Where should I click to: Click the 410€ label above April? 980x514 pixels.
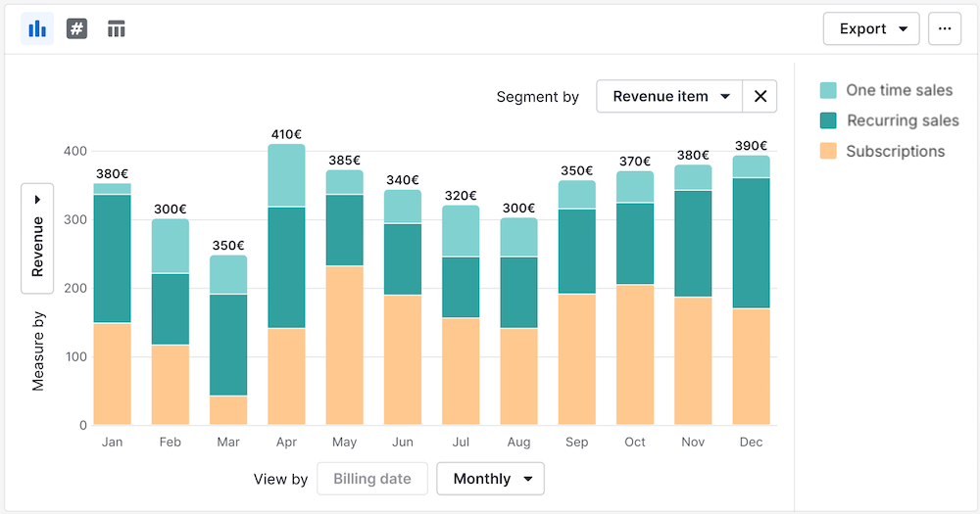point(286,134)
